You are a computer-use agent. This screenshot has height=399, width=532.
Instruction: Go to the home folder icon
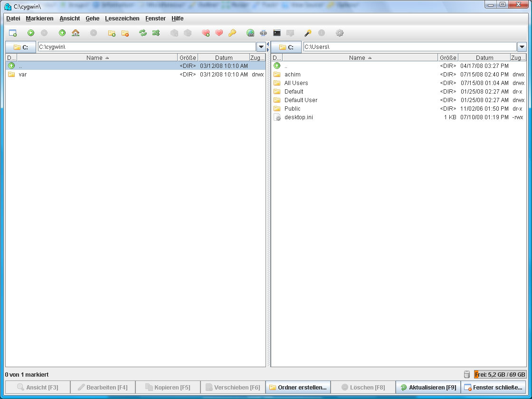click(76, 33)
